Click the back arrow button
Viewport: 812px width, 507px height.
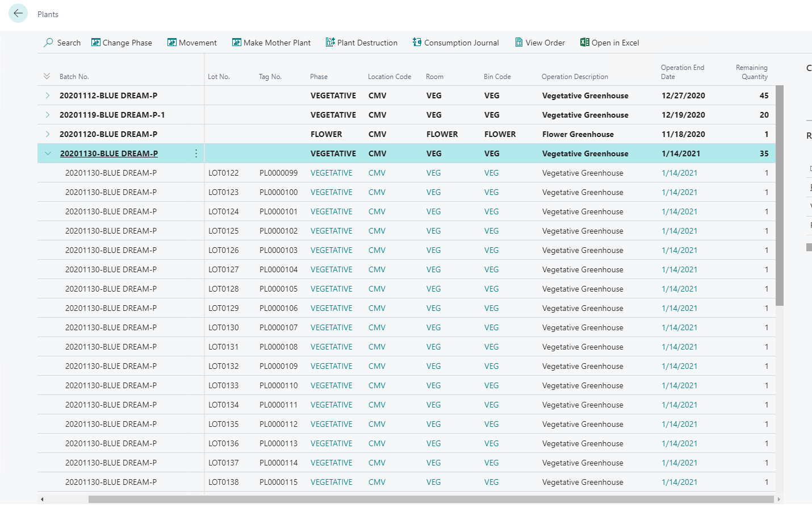tap(18, 13)
